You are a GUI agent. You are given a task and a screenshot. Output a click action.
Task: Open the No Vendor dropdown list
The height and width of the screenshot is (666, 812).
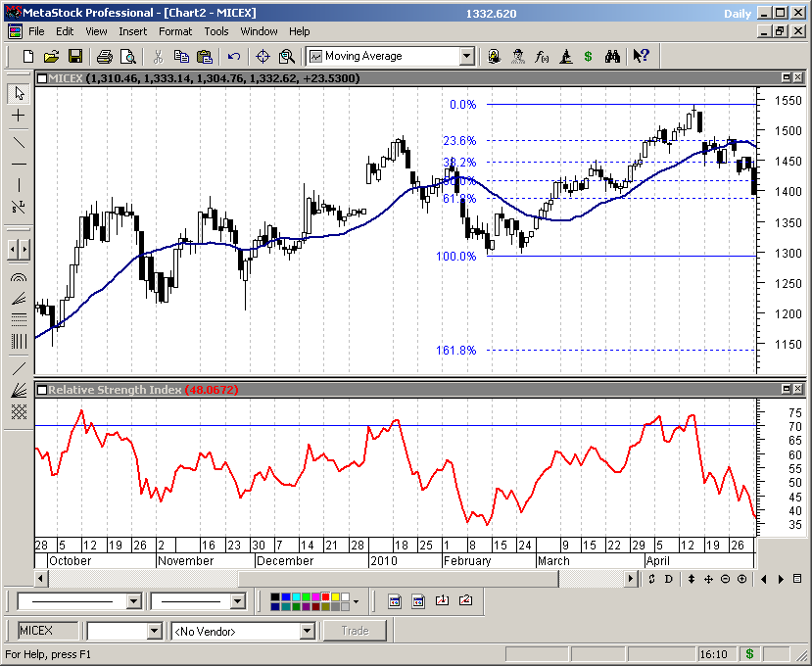[x=307, y=631]
